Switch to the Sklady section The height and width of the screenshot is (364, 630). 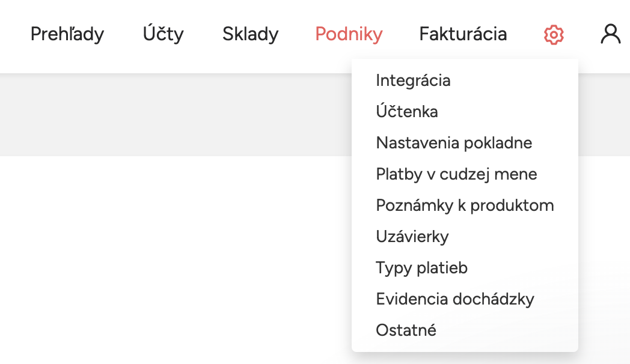pyautogui.click(x=250, y=35)
